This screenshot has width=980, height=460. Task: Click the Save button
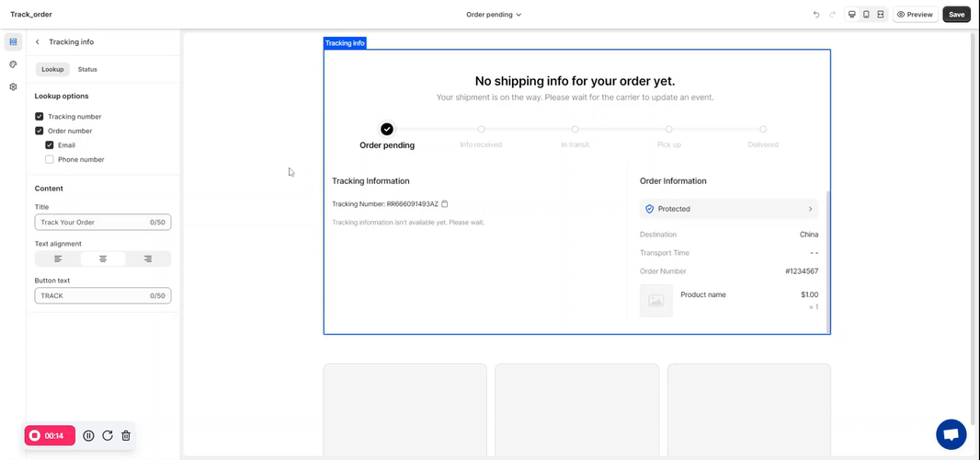956,15
